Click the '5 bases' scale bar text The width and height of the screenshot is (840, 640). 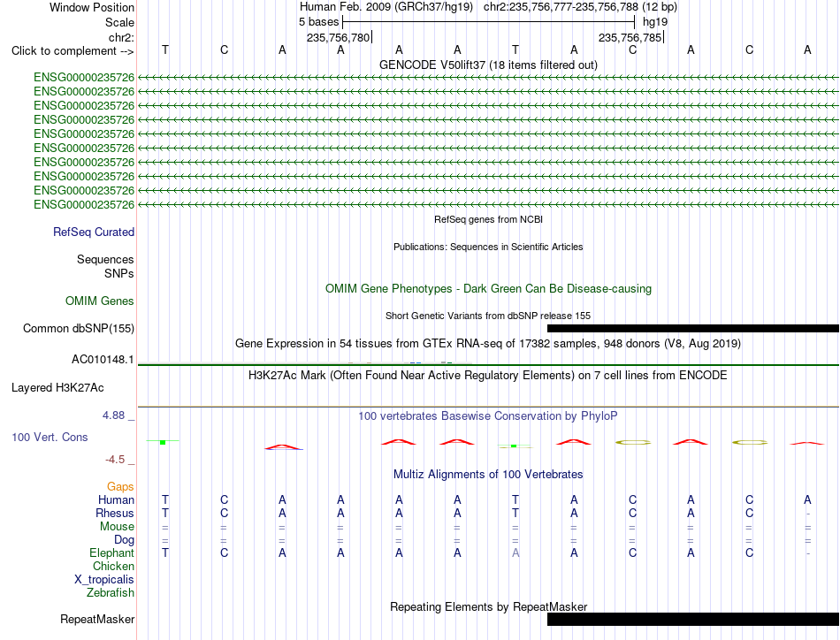click(x=318, y=22)
